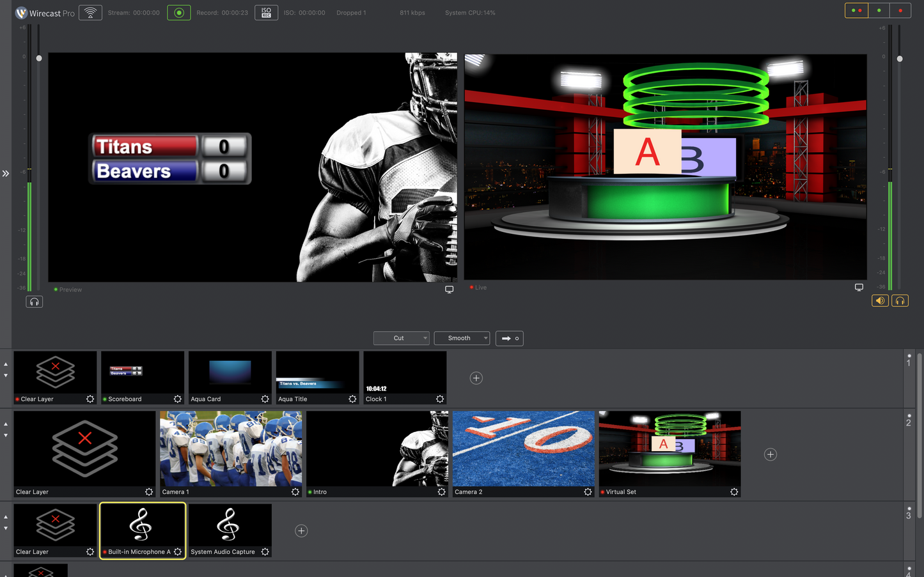The height and width of the screenshot is (577, 924).
Task: Click the ISO REC icon
Action: pos(266,12)
